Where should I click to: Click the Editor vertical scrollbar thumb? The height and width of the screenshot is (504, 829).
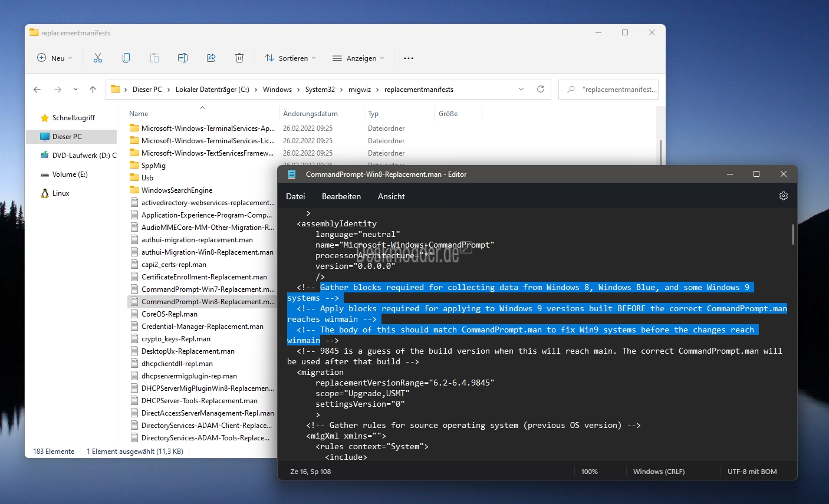[x=793, y=234]
